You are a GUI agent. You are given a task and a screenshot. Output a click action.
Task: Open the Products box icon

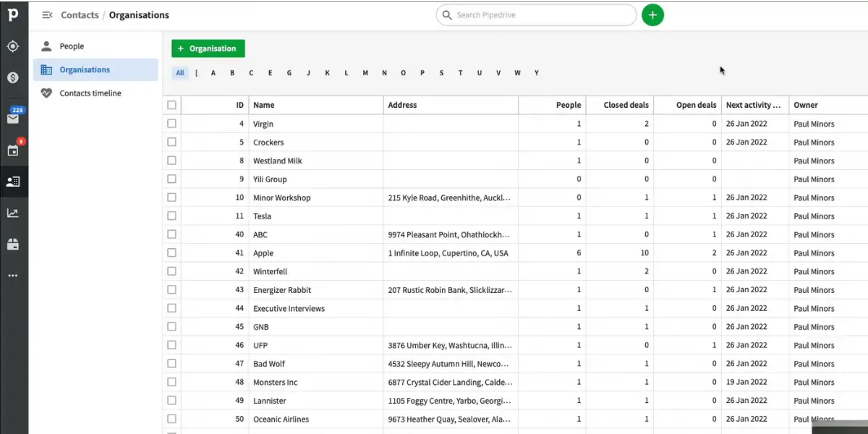(13, 244)
